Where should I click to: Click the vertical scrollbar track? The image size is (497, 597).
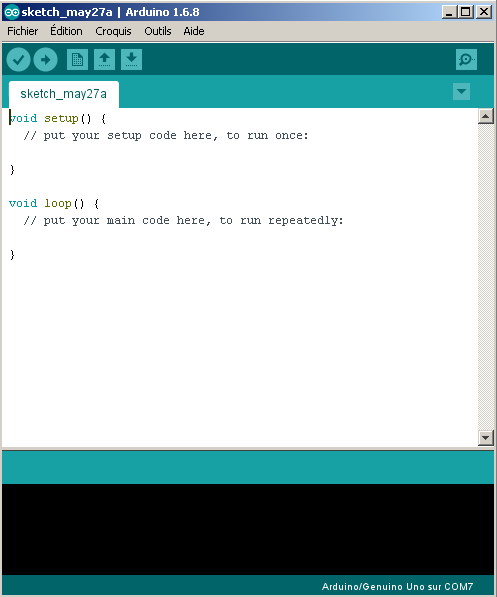click(x=486, y=277)
